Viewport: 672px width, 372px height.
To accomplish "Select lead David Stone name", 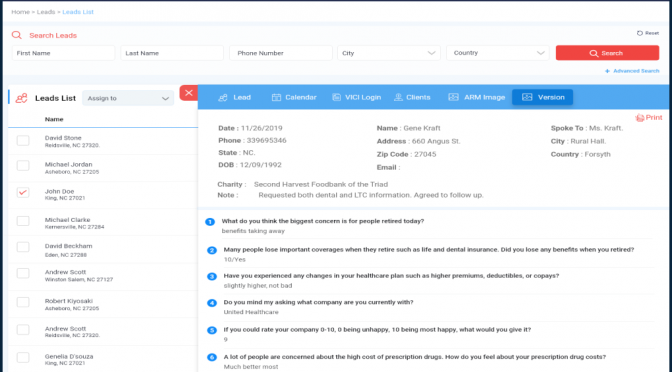I will 63,138.
